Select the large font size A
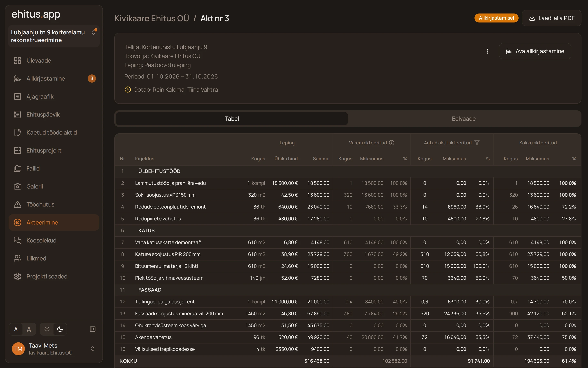588x368 pixels. click(29, 329)
